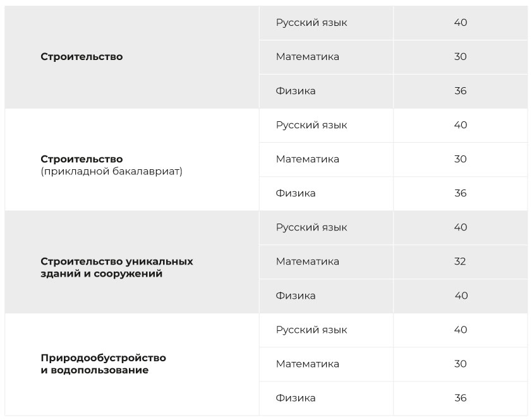Click "Физика" for Строительство уникальных зданий
The height and width of the screenshot is (420, 532).
296,296
